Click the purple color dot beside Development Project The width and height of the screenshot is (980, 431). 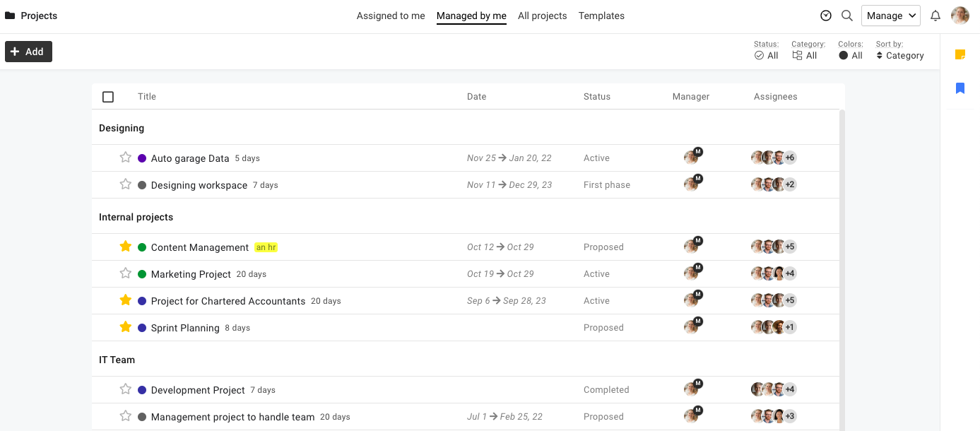point(142,389)
